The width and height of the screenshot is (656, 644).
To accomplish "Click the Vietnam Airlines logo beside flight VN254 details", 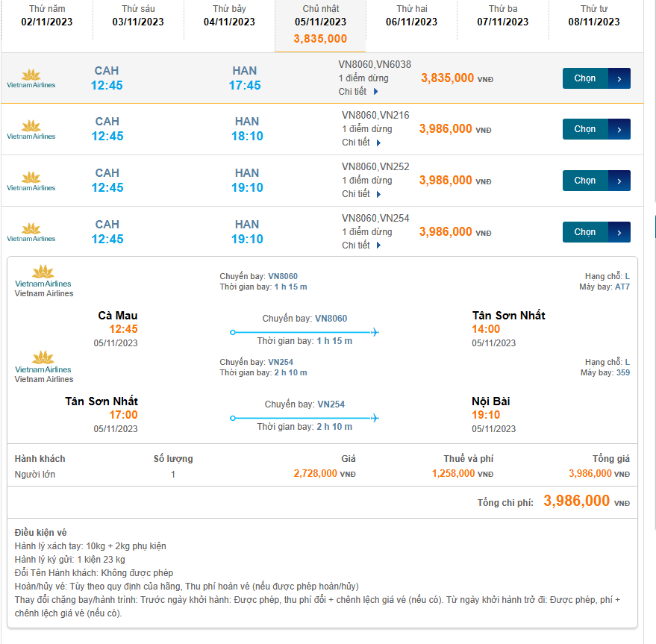I will tap(43, 362).
